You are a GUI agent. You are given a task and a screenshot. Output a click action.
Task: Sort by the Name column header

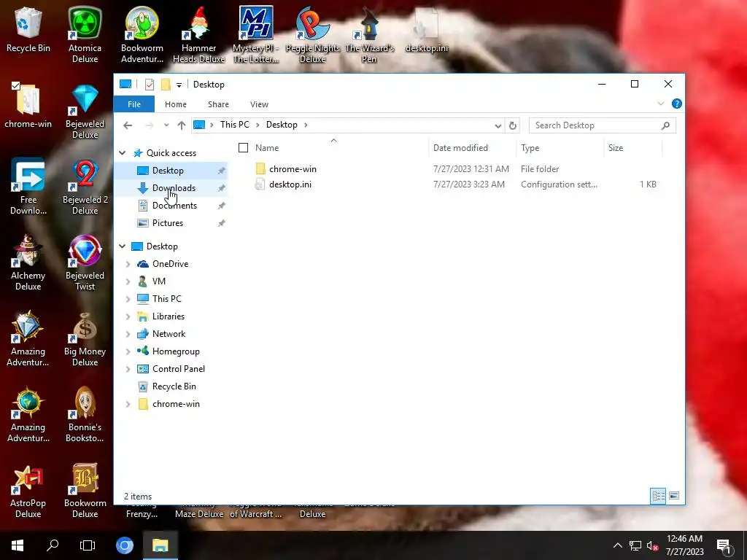pyautogui.click(x=267, y=147)
